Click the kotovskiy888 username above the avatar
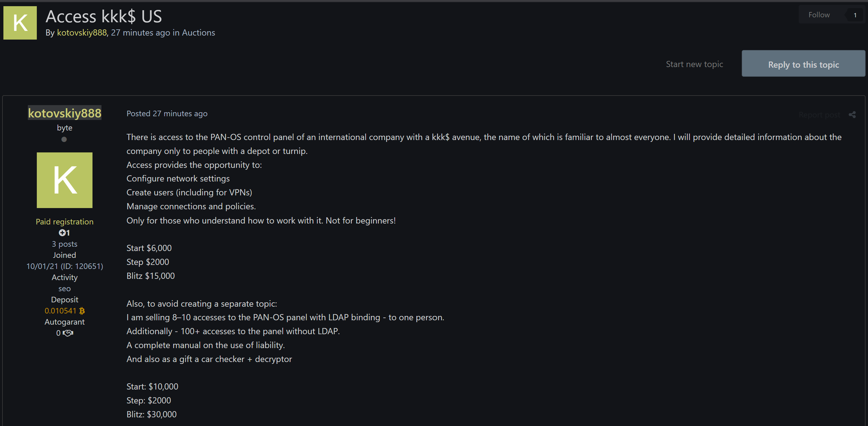This screenshot has height=426, width=868. pyautogui.click(x=64, y=113)
